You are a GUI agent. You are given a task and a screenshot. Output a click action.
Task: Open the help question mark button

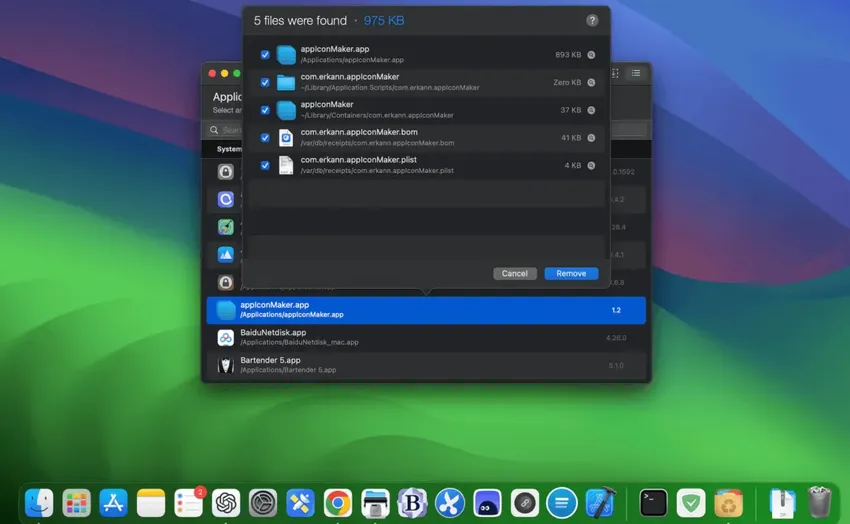pyautogui.click(x=592, y=20)
